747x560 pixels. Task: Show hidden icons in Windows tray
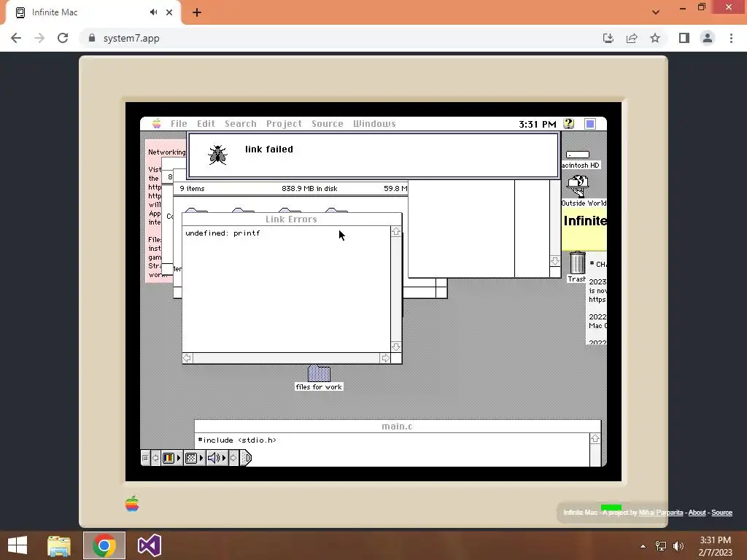coord(643,546)
